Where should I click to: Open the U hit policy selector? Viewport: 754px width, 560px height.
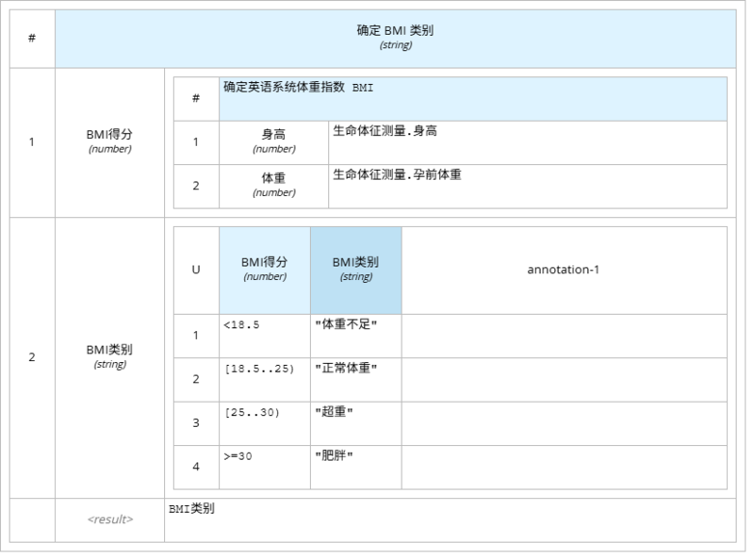[x=196, y=270]
